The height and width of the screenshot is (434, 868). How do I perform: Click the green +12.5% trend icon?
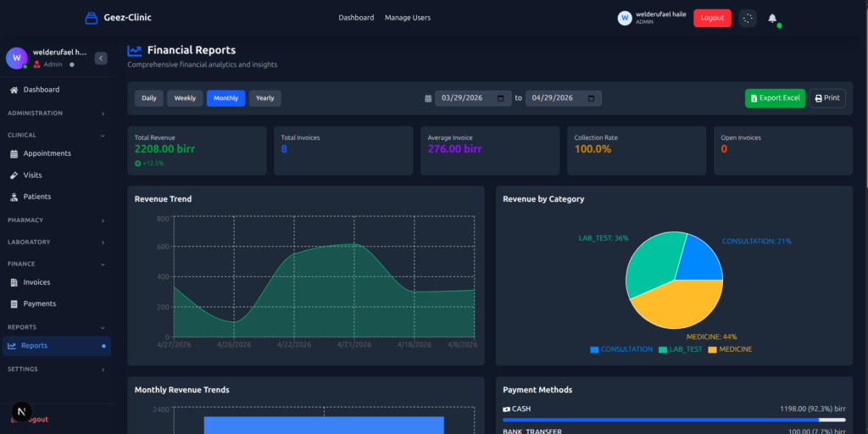(137, 164)
